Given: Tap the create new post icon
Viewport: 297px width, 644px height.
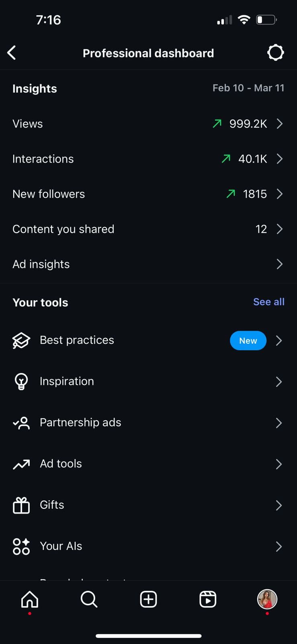Looking at the screenshot, I should coord(148,599).
